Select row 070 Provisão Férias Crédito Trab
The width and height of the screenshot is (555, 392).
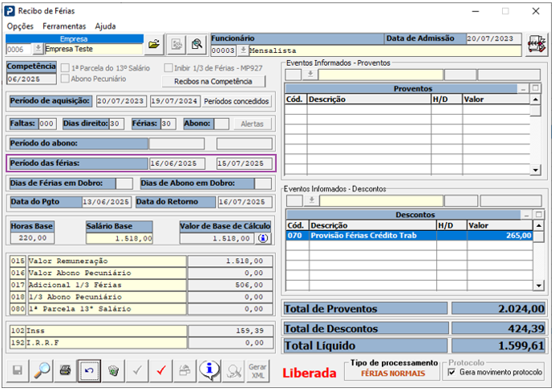coord(410,236)
